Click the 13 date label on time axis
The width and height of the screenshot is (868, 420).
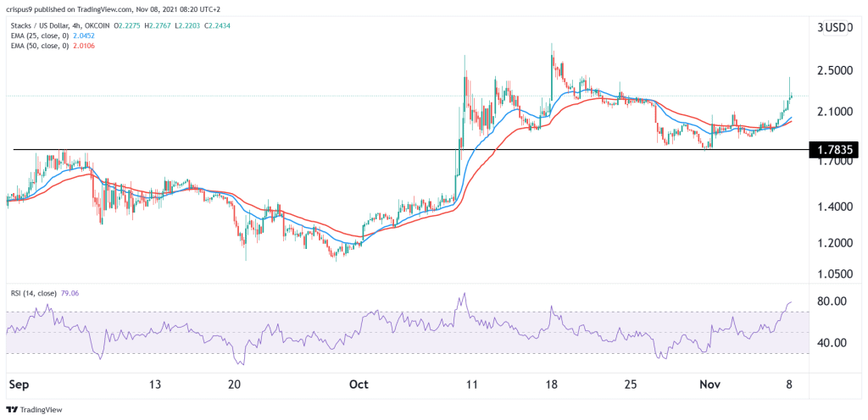point(156,384)
